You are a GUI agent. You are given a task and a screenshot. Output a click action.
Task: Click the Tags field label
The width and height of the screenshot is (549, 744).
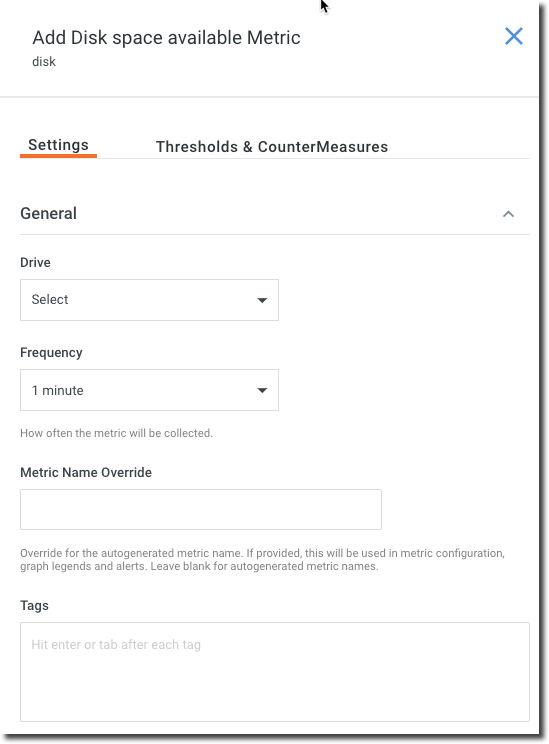(x=34, y=605)
